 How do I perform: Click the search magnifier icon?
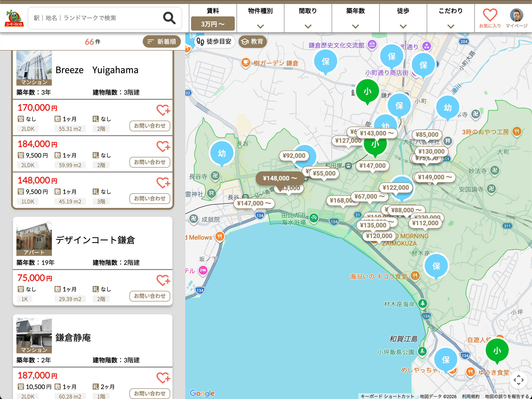tap(170, 18)
